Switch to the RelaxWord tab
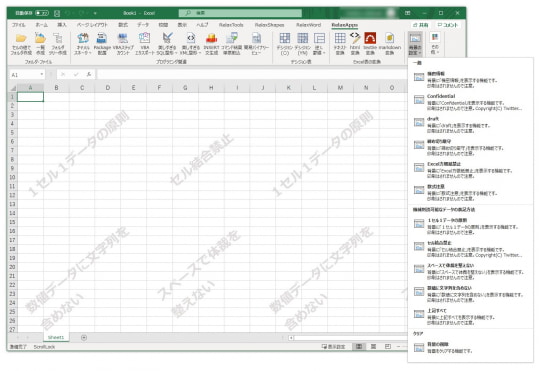The height and width of the screenshot is (371, 540). (x=309, y=25)
